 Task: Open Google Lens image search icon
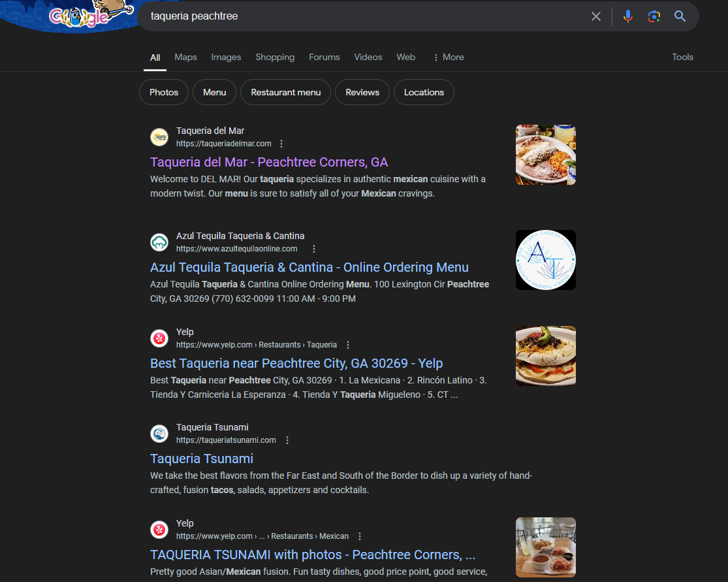[x=654, y=16]
